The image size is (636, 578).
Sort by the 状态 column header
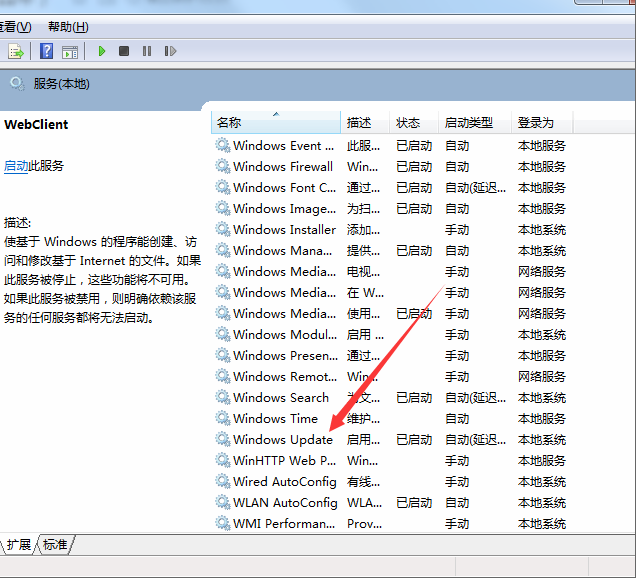point(414,122)
